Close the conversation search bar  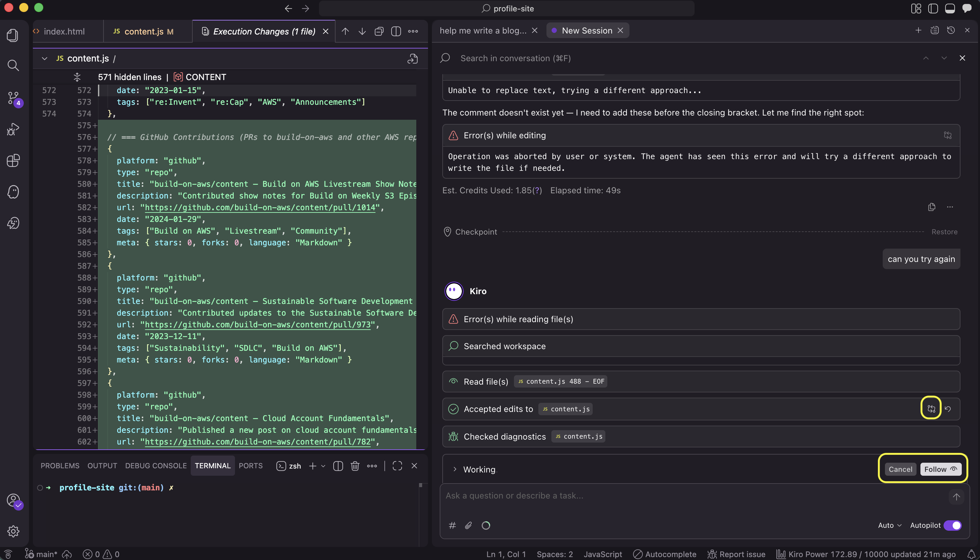(962, 58)
